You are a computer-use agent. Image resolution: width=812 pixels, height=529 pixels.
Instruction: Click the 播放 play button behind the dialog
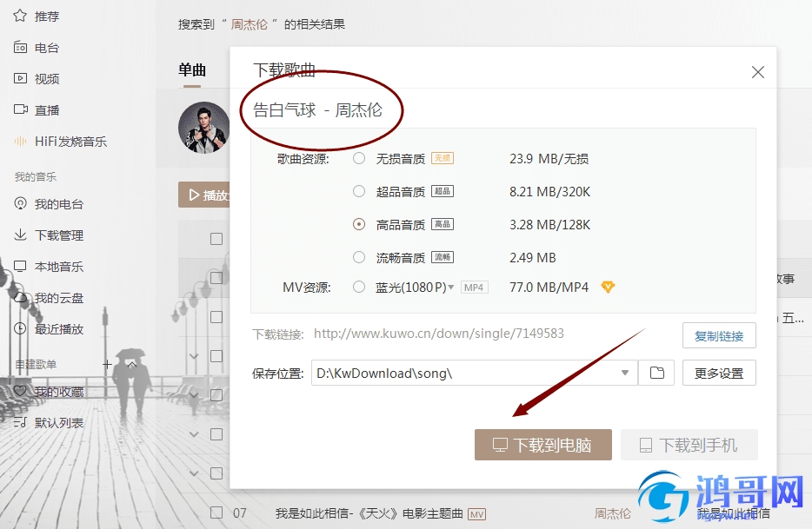204,195
